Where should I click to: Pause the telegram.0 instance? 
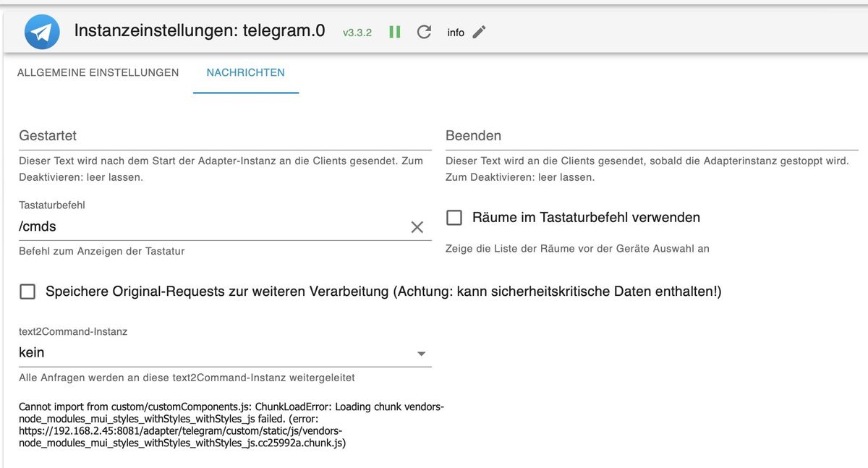tap(395, 32)
